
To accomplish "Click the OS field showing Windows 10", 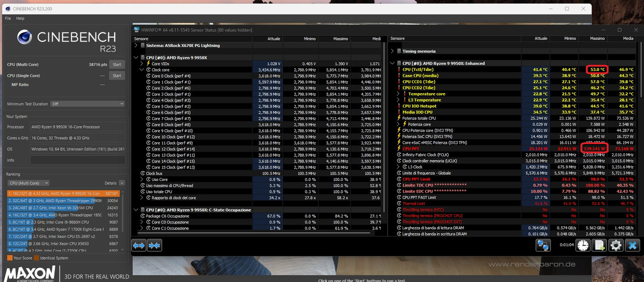I will pos(77,149).
